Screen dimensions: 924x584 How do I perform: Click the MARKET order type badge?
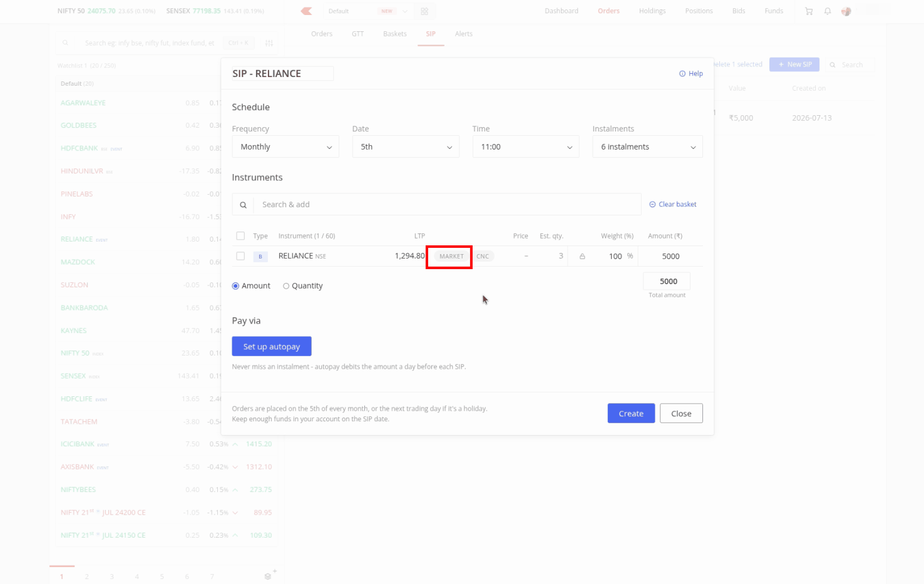click(451, 256)
